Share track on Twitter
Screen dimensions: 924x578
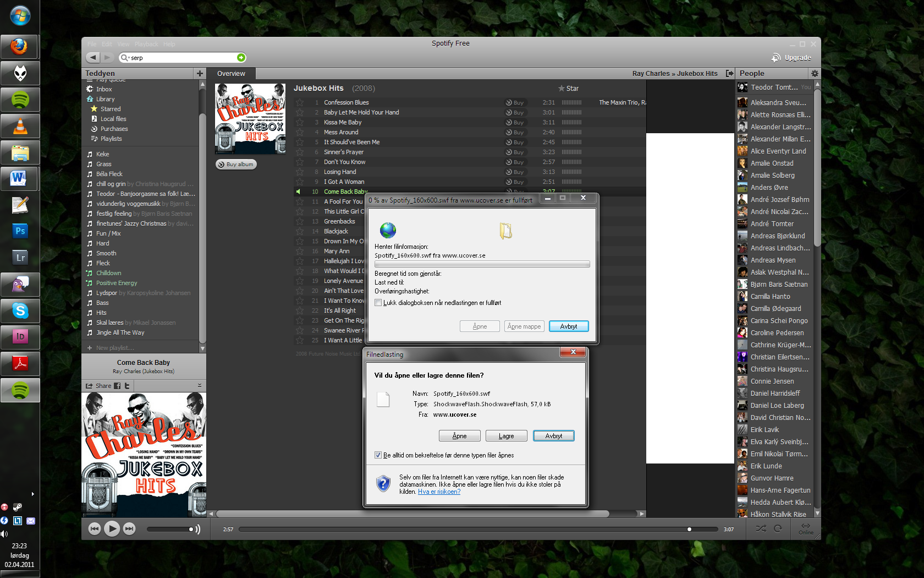pyautogui.click(x=127, y=385)
